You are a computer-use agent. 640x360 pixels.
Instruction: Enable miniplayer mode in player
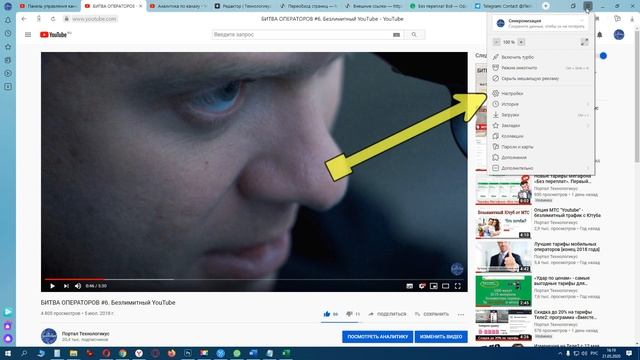tap(433, 286)
